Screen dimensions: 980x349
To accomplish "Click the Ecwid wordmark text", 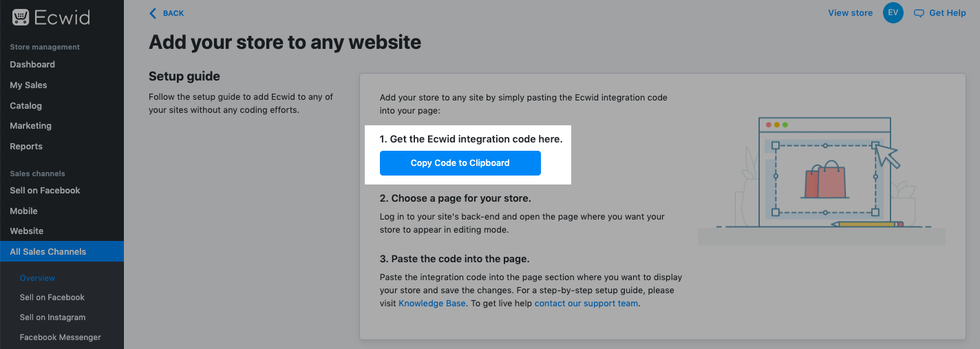I will tap(62, 18).
